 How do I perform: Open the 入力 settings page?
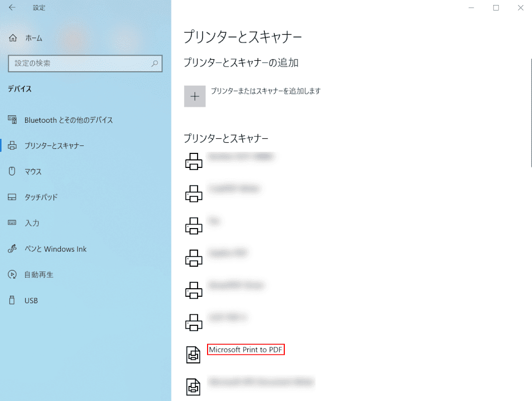pos(32,223)
